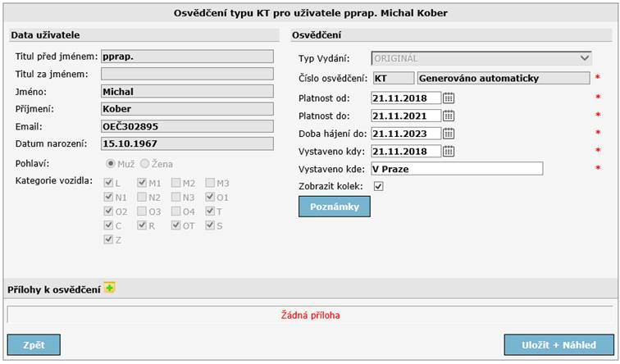This screenshot has width=620, height=364.
Task: Add attachment with green plus icon
Action: click(x=110, y=288)
